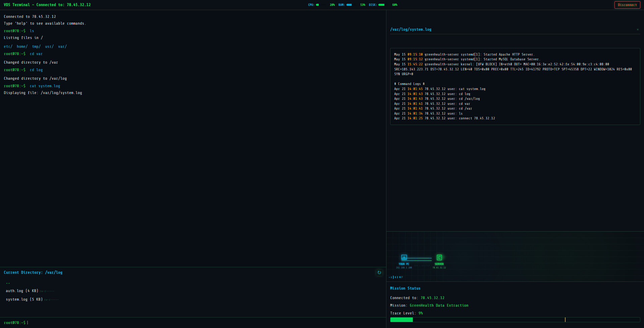Select system.log in the file browser
The width and height of the screenshot is (644, 328).
(x=23, y=299)
